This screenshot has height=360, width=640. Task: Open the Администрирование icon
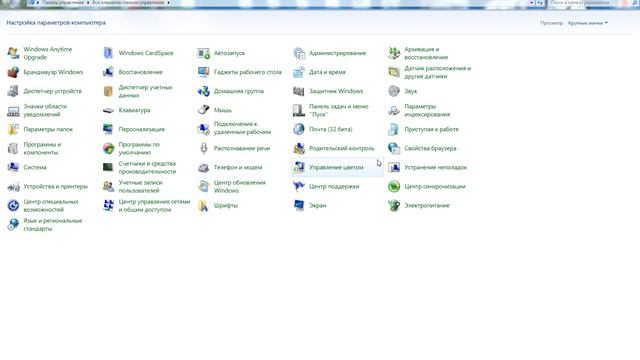tap(299, 53)
